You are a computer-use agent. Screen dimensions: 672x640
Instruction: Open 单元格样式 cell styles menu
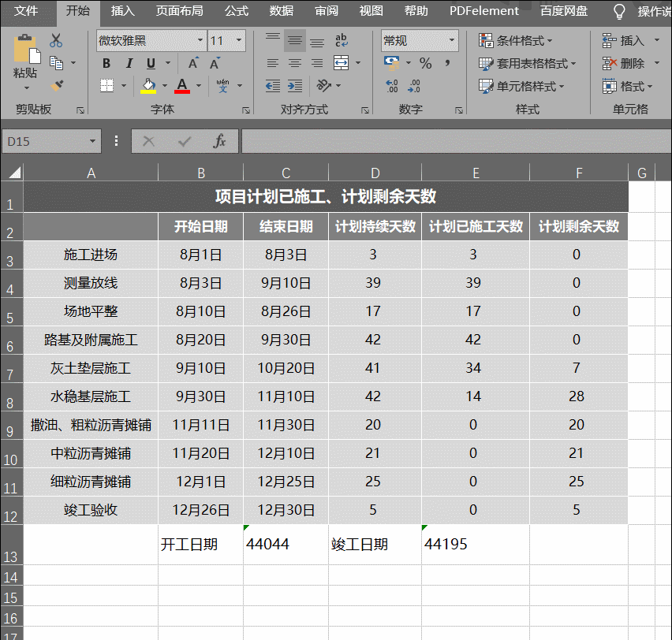click(x=521, y=86)
